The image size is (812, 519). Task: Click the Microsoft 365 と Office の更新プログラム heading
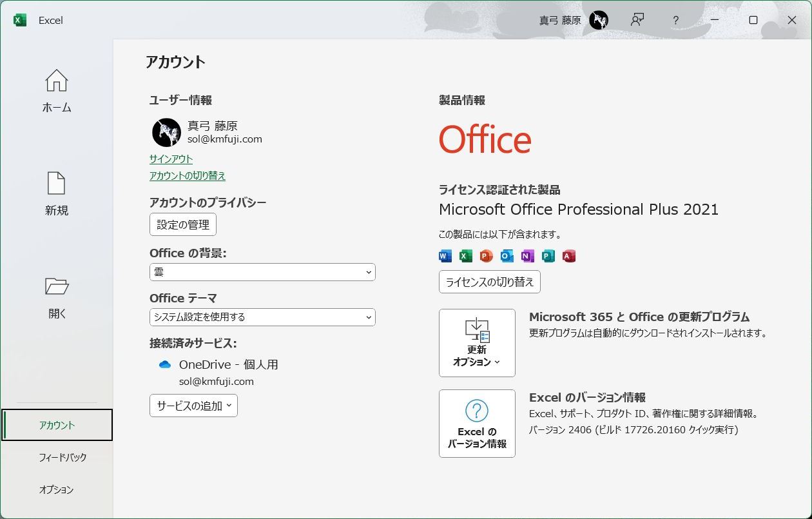pyautogui.click(x=639, y=317)
